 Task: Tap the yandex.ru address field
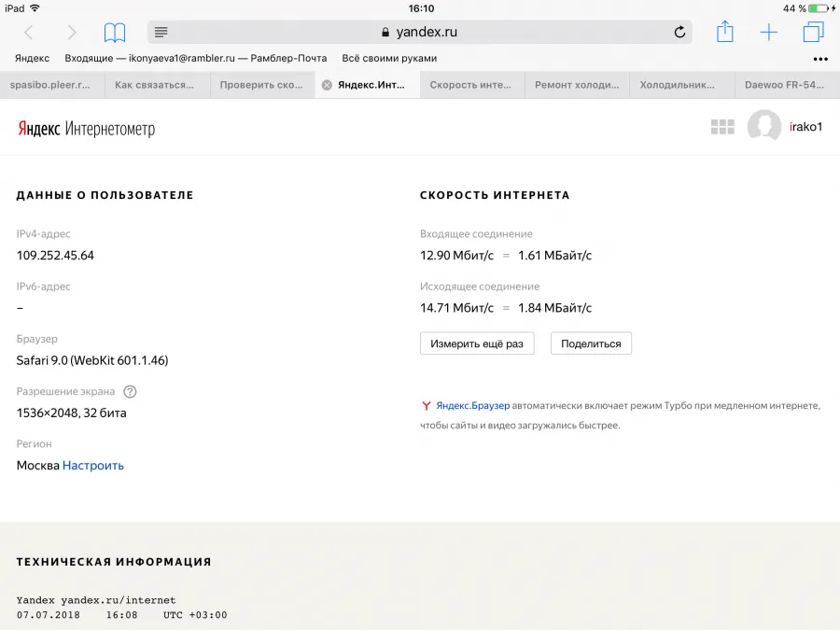click(419, 32)
